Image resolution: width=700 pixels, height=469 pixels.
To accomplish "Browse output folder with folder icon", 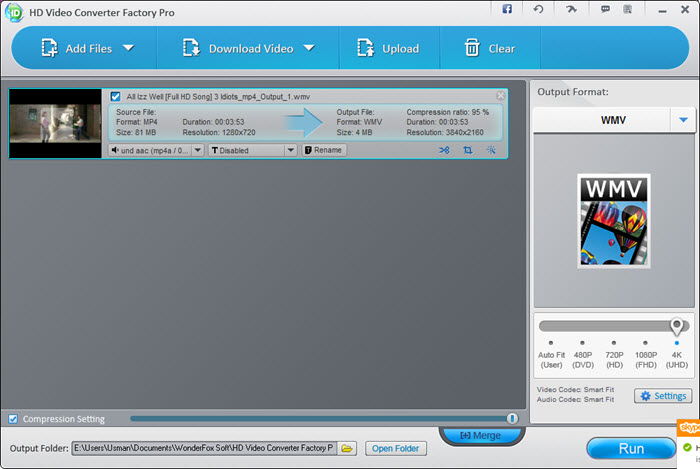I will coord(347,448).
